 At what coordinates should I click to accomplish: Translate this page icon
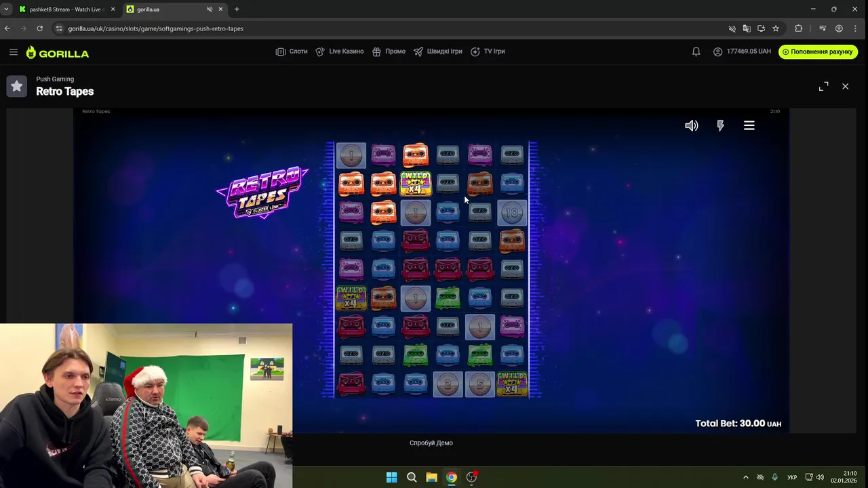[747, 28]
